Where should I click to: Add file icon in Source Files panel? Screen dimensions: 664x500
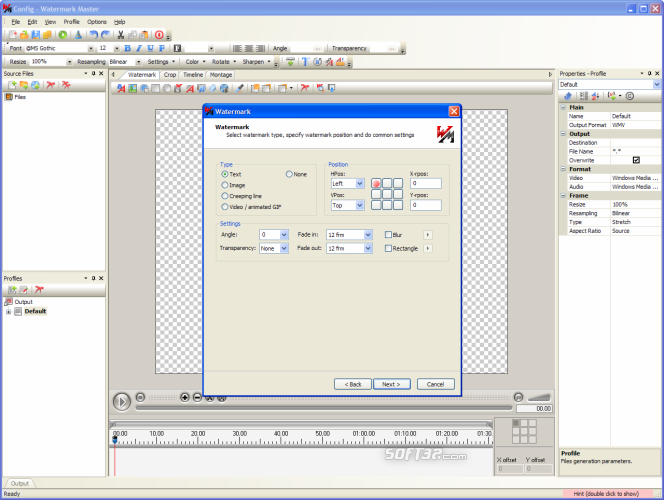point(12,85)
